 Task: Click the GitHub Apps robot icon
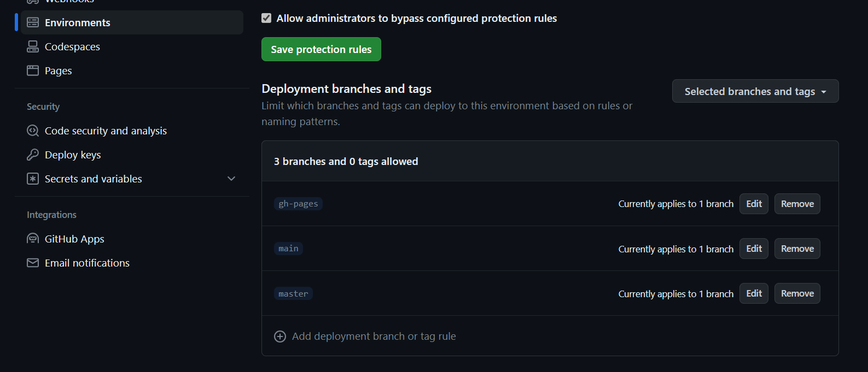click(x=33, y=239)
